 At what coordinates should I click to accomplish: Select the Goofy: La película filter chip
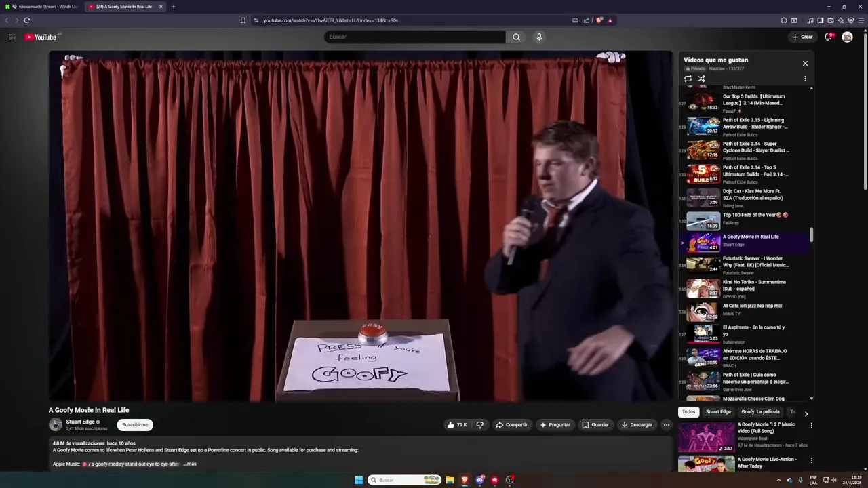click(x=760, y=412)
